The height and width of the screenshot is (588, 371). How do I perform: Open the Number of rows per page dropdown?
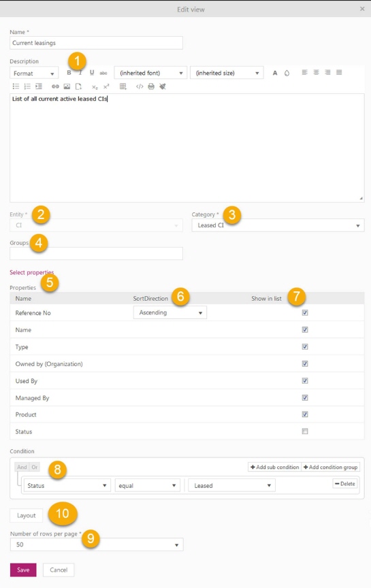tap(97, 544)
